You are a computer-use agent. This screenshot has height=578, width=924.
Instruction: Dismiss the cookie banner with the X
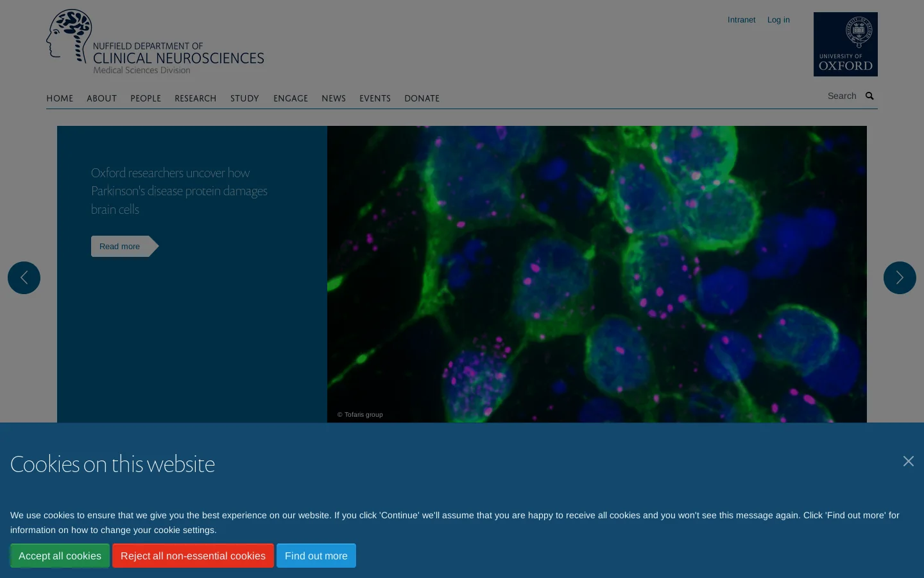(x=908, y=461)
